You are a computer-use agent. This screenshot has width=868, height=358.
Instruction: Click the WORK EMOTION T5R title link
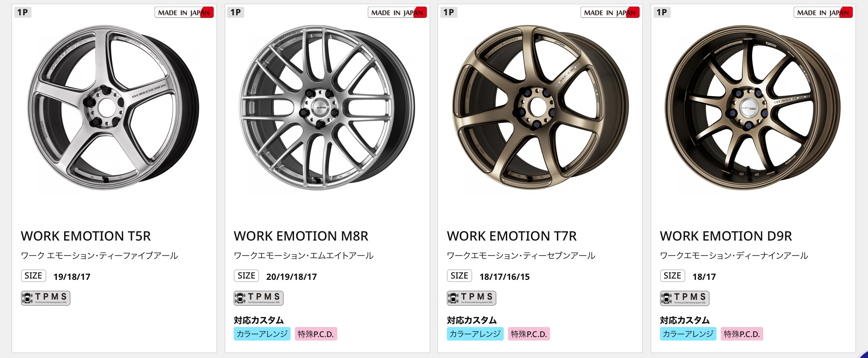tap(86, 236)
